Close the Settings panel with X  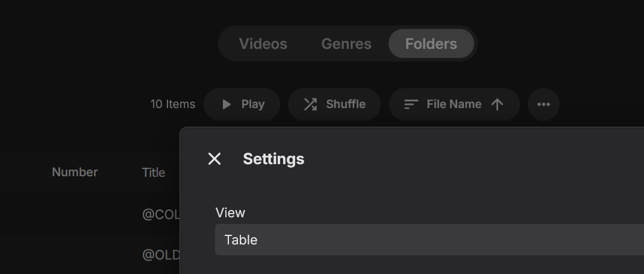tap(214, 159)
